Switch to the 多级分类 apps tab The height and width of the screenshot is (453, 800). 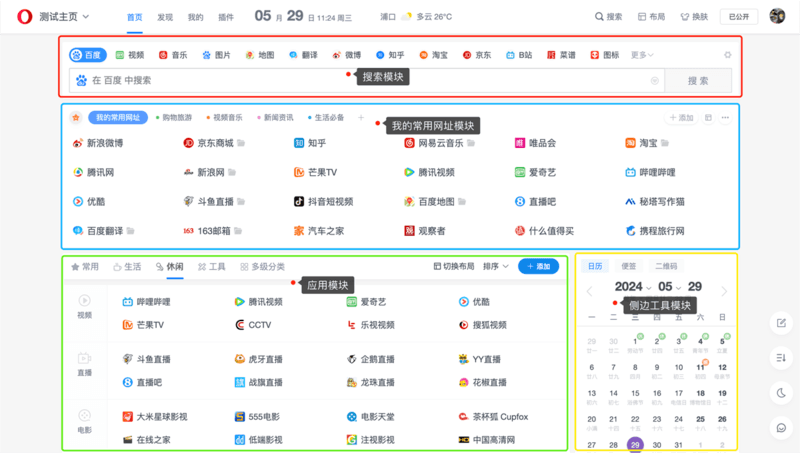pyautogui.click(x=262, y=267)
